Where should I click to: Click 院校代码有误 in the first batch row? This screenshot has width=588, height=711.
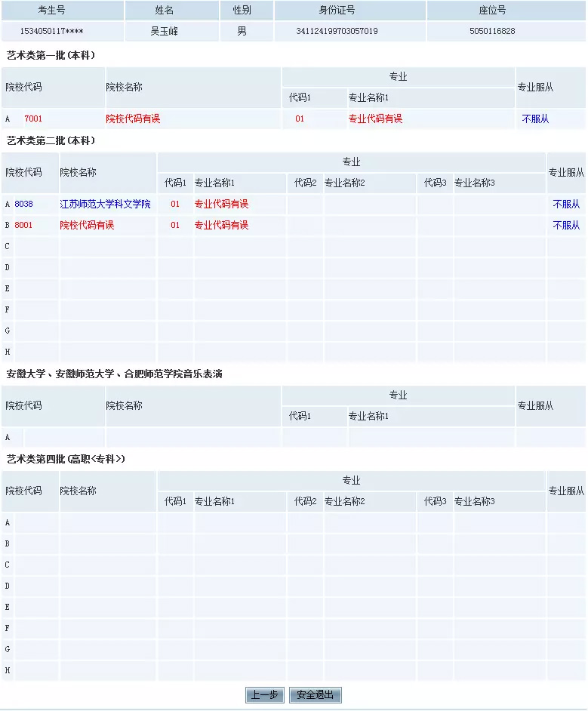coord(133,119)
